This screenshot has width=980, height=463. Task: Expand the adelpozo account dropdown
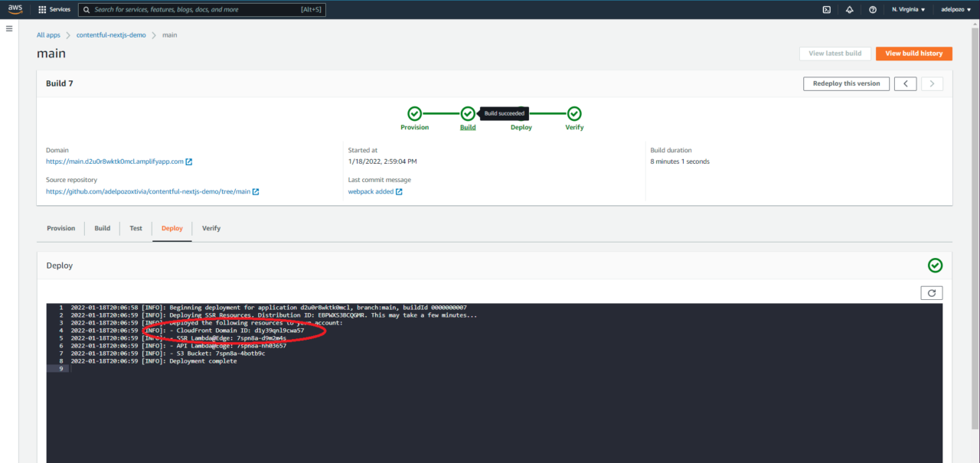953,9
